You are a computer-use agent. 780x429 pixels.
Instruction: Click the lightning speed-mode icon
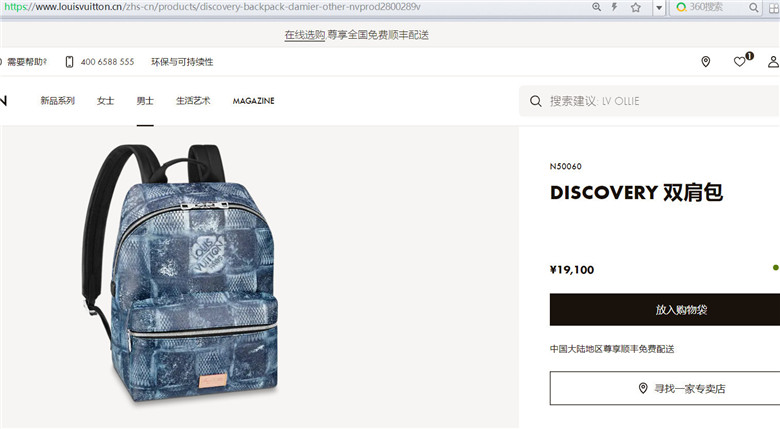pos(614,7)
